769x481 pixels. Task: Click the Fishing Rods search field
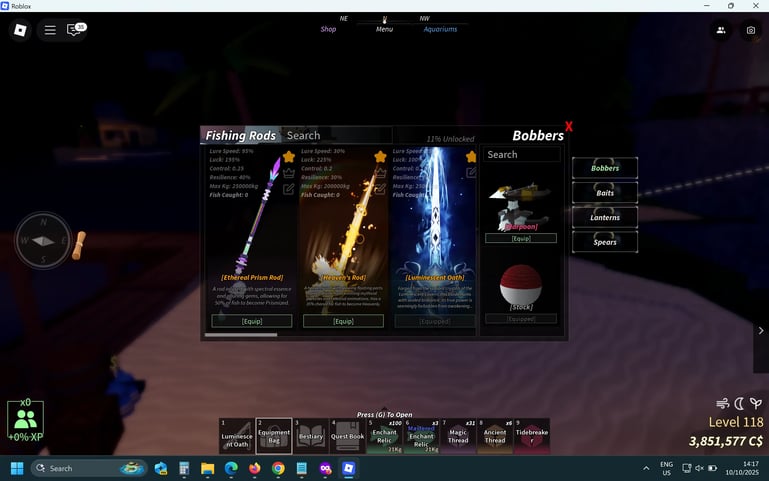tap(335, 136)
